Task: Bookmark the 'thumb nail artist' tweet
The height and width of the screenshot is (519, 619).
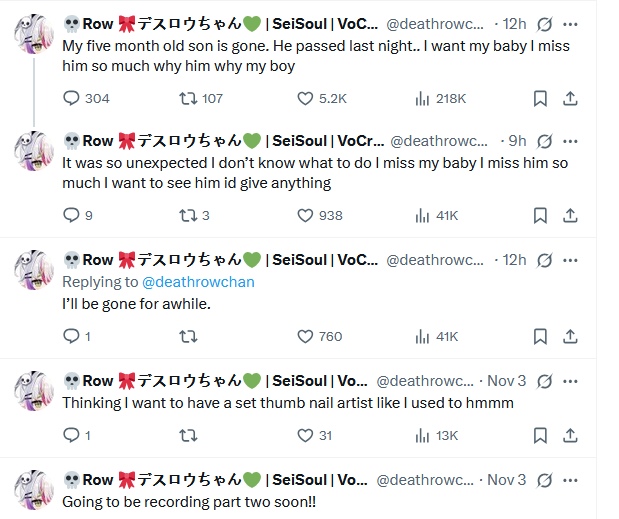Action: pyautogui.click(x=540, y=435)
